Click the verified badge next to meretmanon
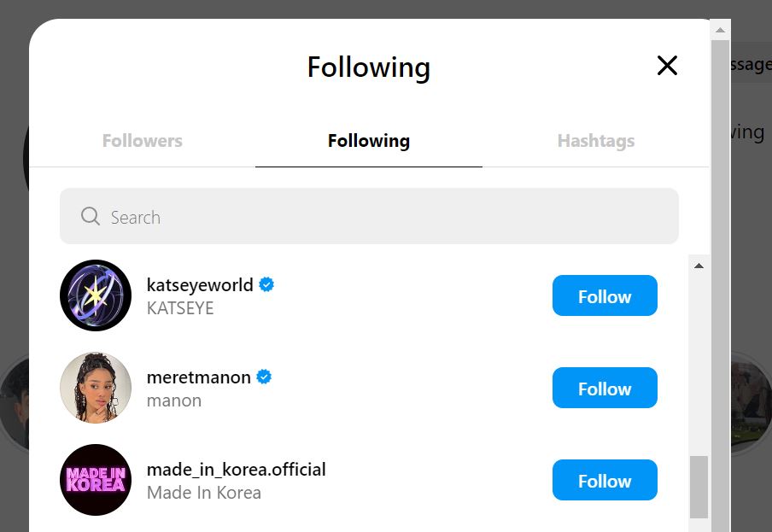Viewport: 772px width, 532px height. click(264, 377)
